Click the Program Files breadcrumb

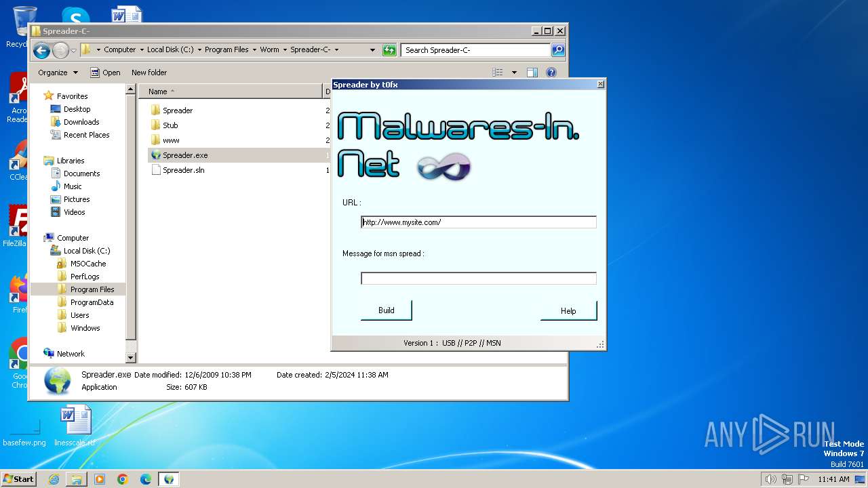pyautogui.click(x=226, y=49)
